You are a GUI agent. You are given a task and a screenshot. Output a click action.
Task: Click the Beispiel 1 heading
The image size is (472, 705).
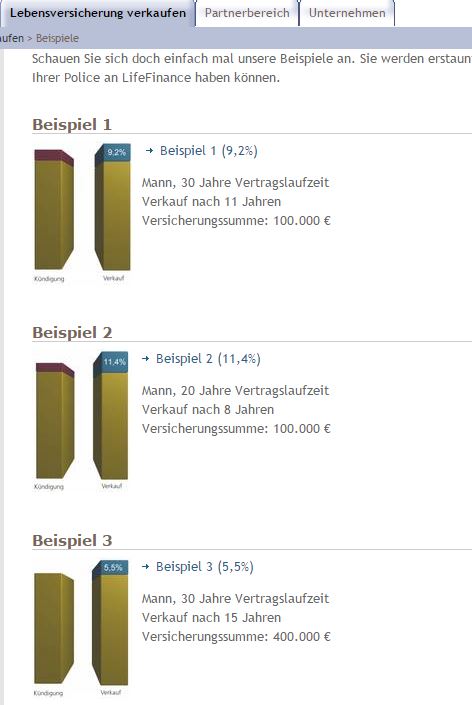tap(72, 125)
